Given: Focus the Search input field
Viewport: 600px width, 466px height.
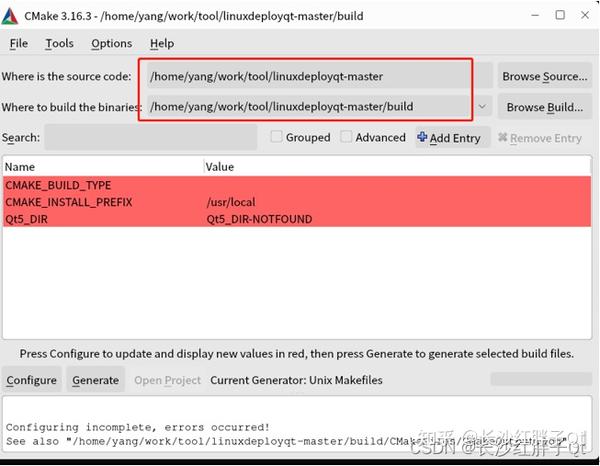Looking at the screenshot, I should 151,137.
